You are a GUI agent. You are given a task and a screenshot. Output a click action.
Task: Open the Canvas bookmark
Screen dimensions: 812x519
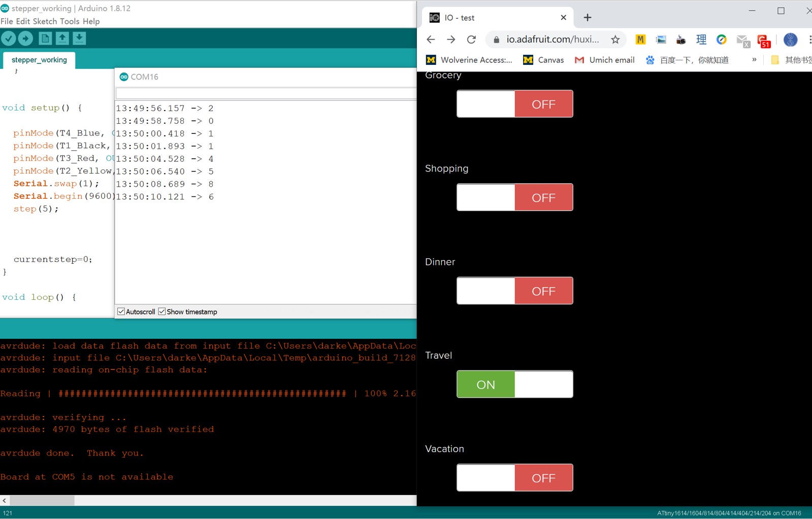tap(543, 60)
